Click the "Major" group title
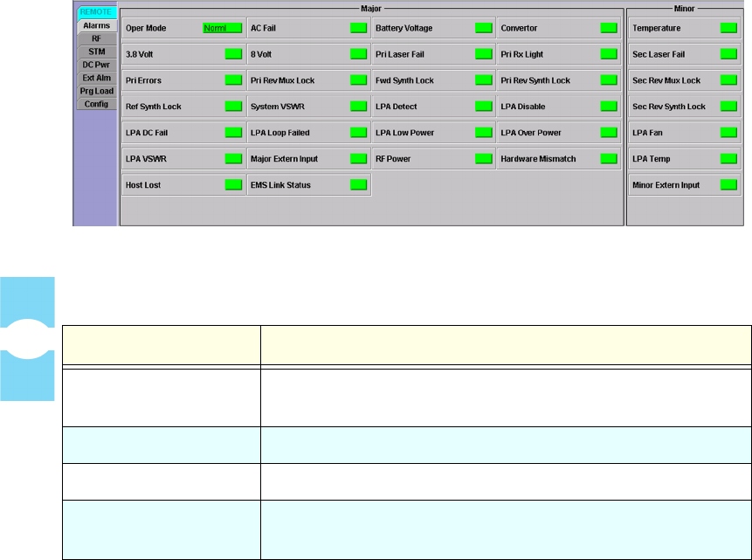 coord(371,8)
